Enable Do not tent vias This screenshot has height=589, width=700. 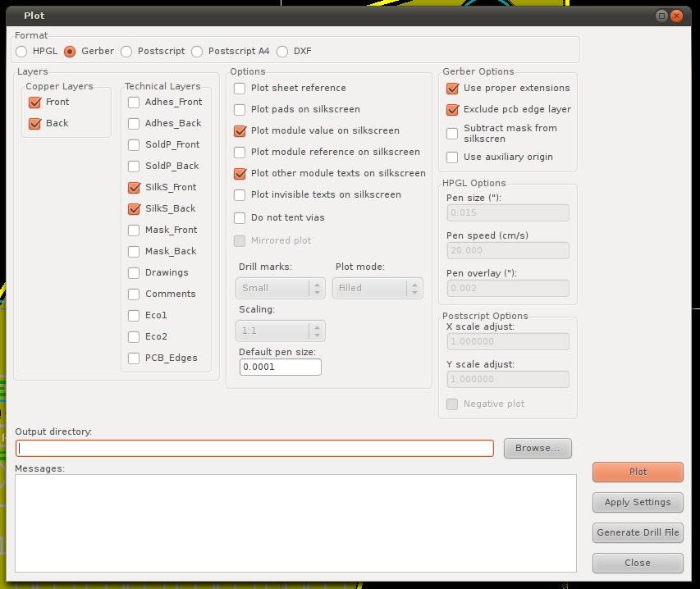pos(240,218)
